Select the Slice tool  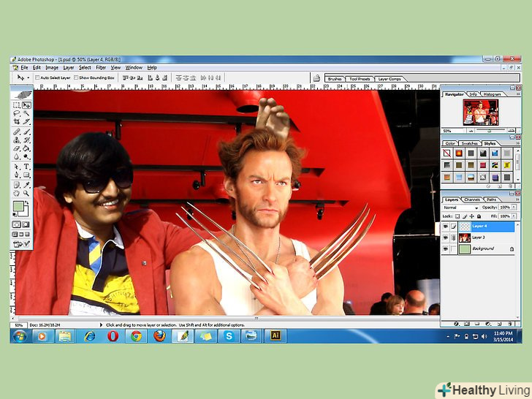pyautogui.click(x=26, y=121)
